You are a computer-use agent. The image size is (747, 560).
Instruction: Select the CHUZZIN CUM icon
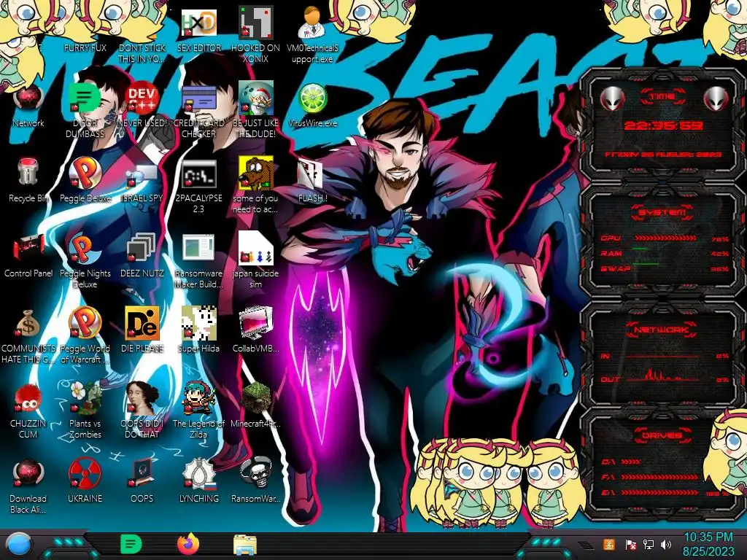pos(28,411)
